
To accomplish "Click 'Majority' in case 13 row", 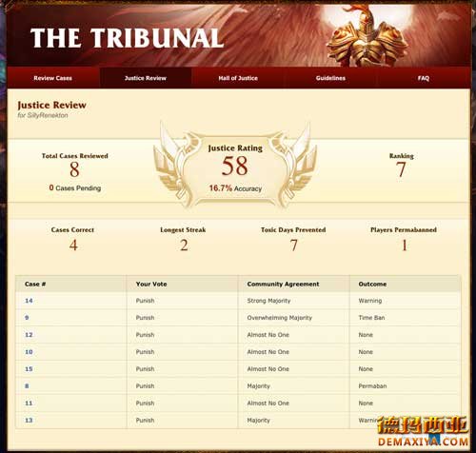I will (259, 421).
